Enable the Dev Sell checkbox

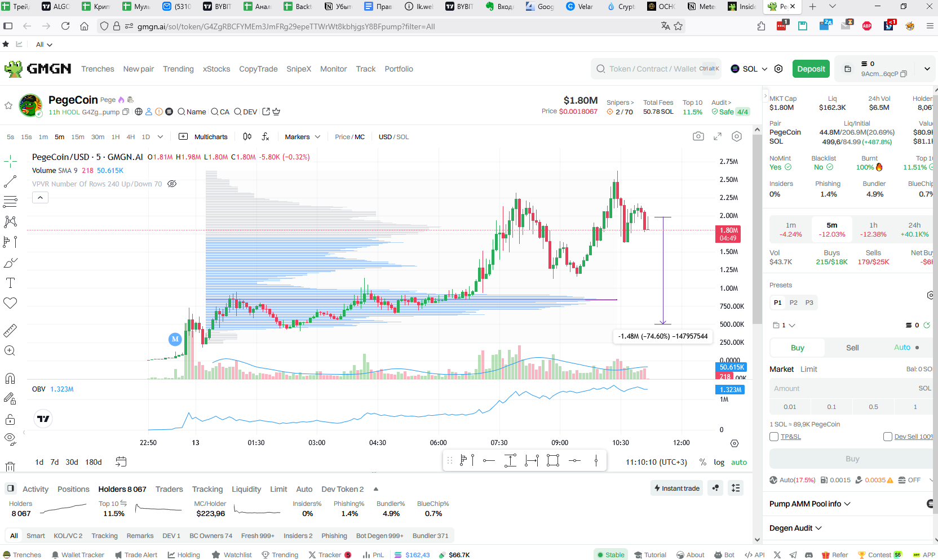888,437
